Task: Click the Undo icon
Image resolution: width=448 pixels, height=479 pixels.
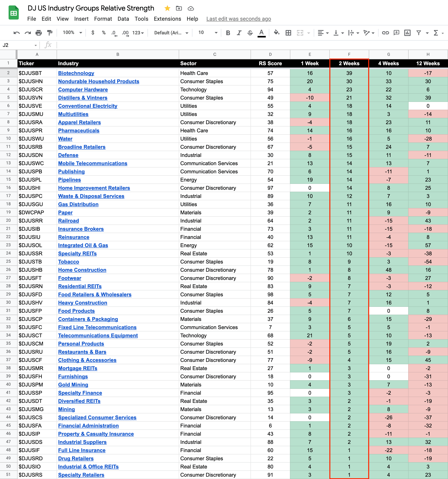Action: (x=16, y=33)
